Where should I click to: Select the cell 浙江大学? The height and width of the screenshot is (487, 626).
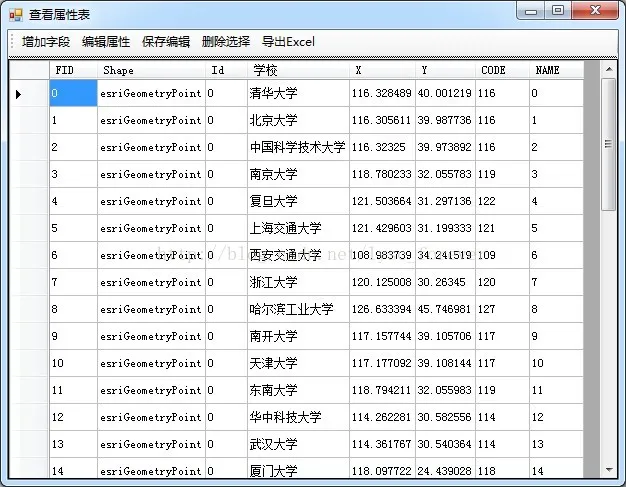[298, 282]
